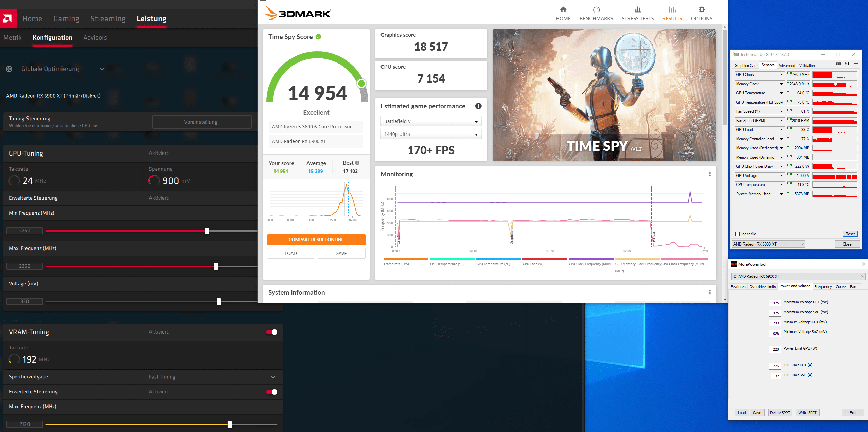
Task: Click the Minimum Voltage SoC input field
Action: (775, 333)
